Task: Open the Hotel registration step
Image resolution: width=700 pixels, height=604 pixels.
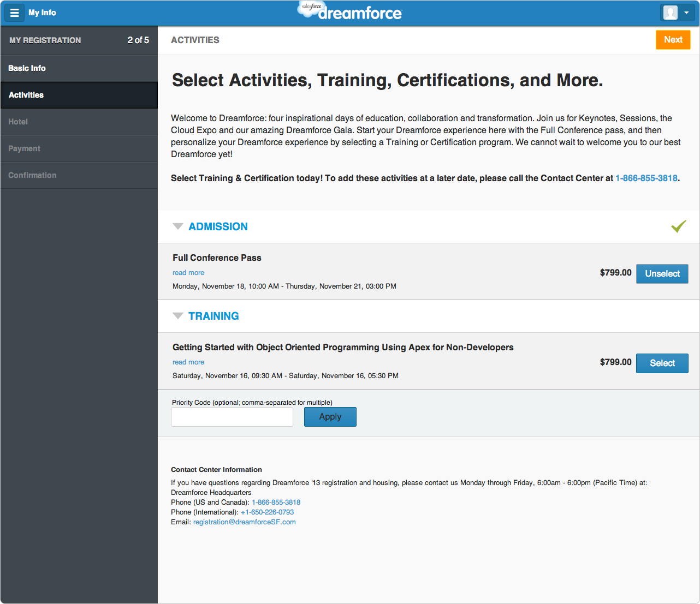Action: [79, 122]
